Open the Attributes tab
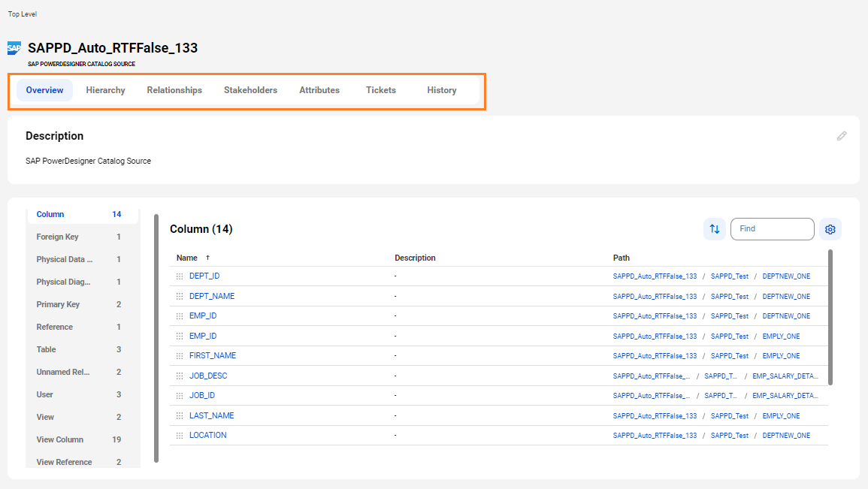This screenshot has width=868, height=489. (x=319, y=90)
